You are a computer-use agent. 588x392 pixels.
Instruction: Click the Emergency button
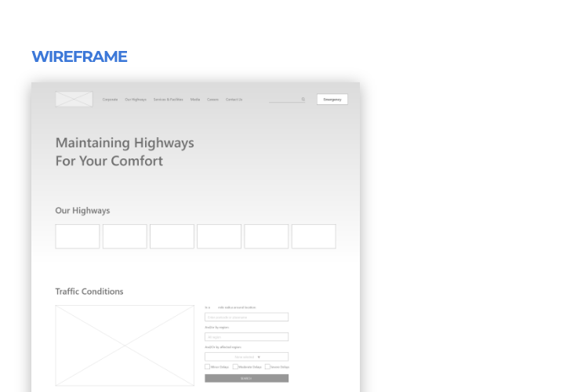coord(332,100)
